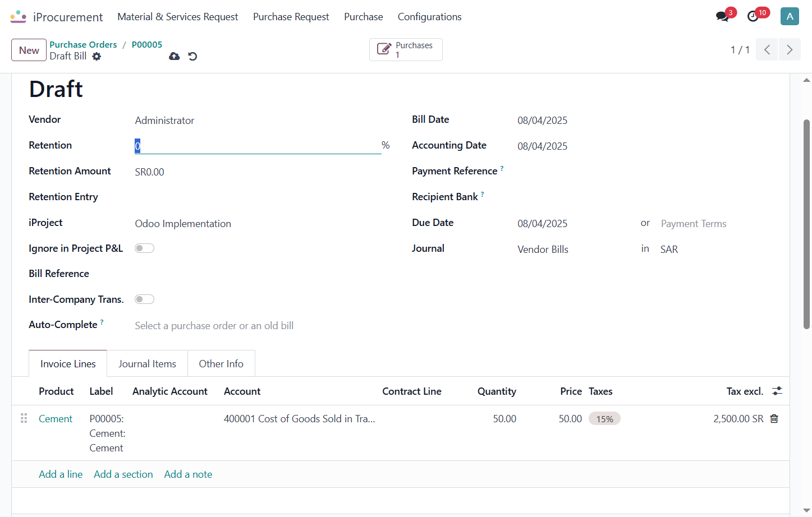Click Add a section link

(123, 474)
